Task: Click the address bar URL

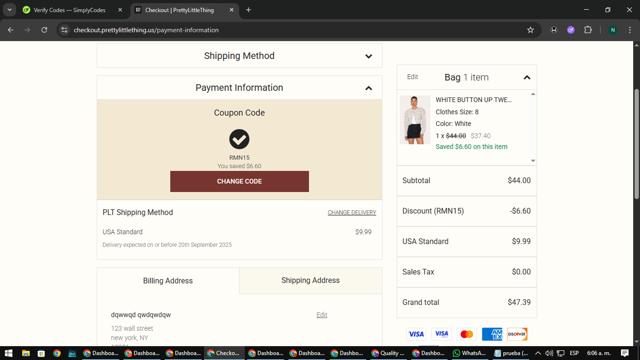Action: tap(146, 30)
